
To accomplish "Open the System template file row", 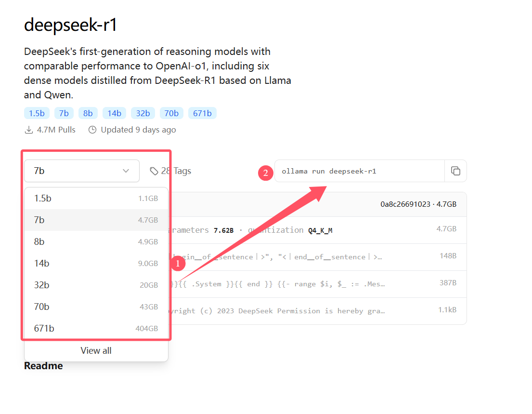I will pyautogui.click(x=318, y=284).
